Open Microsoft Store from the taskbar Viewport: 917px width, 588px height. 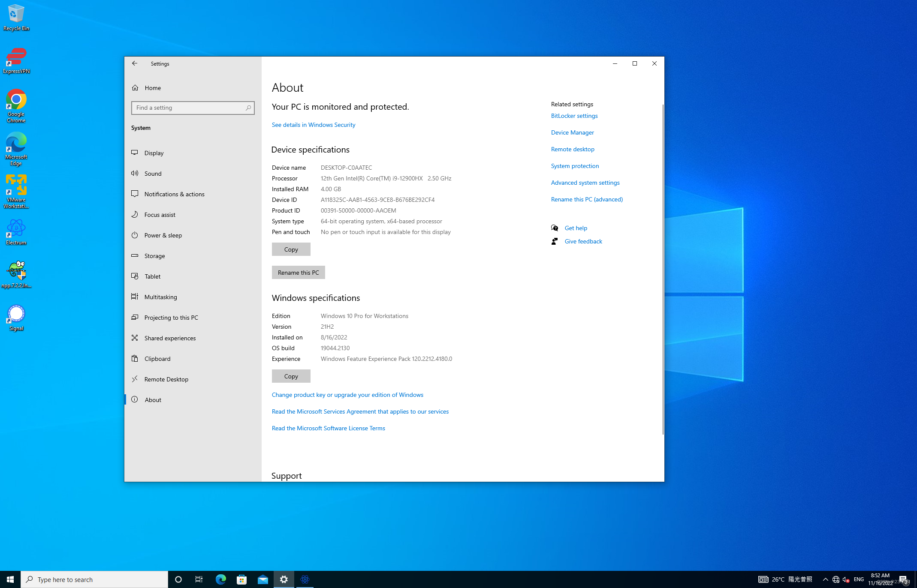tap(241, 579)
